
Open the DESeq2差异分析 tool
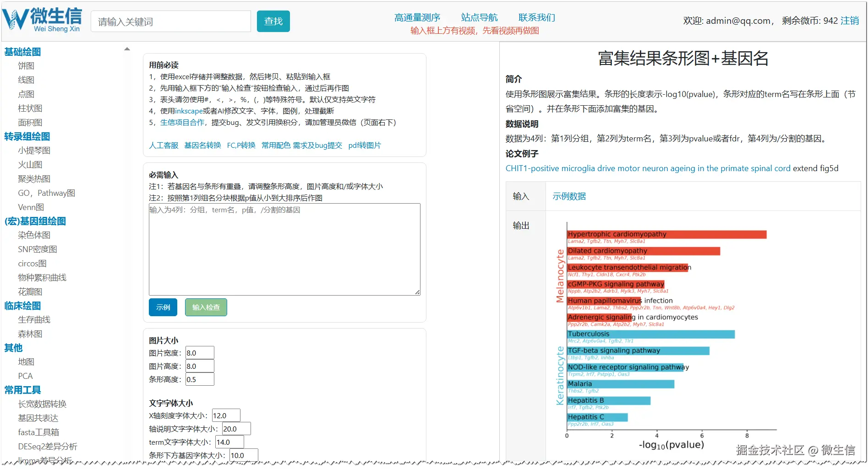48,447
